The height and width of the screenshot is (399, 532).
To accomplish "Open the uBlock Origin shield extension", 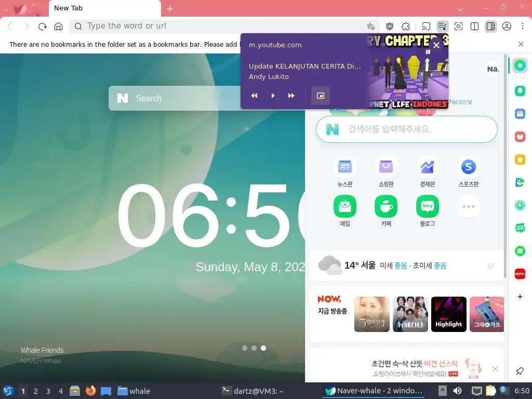I will (390, 26).
